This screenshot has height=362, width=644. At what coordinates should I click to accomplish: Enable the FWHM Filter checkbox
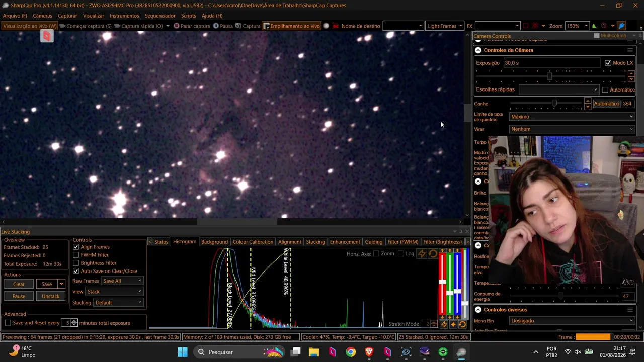coord(76,255)
